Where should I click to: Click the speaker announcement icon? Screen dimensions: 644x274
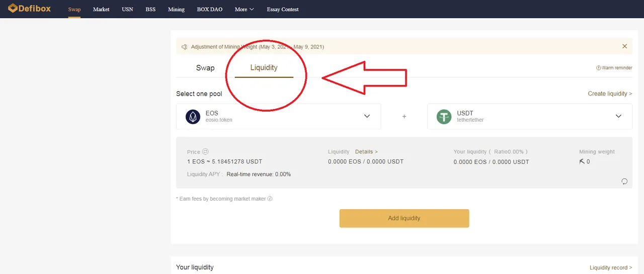pos(184,47)
